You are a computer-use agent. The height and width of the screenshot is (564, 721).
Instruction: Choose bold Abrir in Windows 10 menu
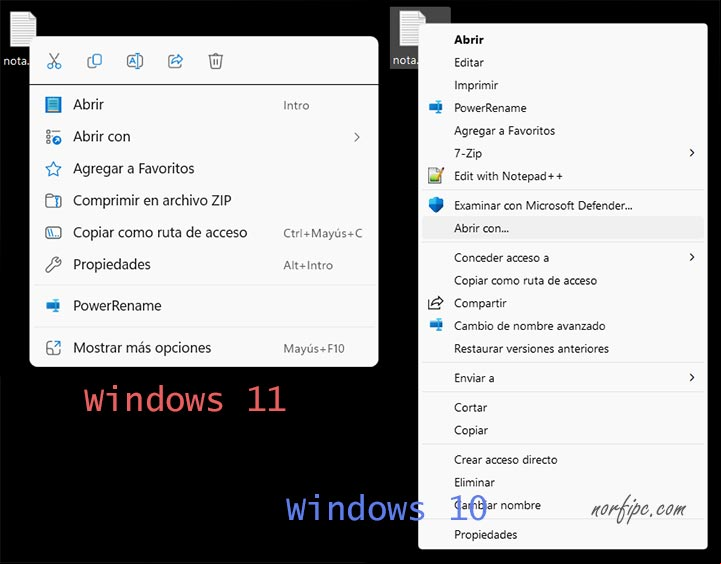(563, 40)
